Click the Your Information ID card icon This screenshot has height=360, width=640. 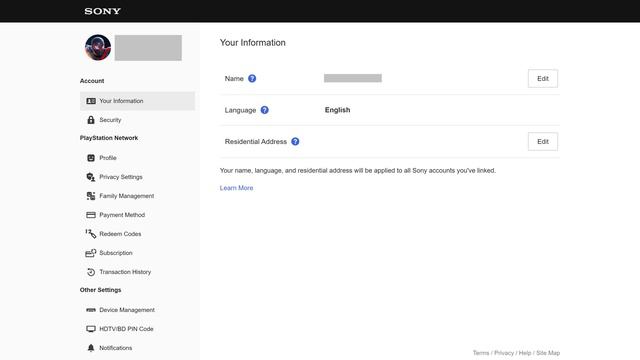[91, 101]
